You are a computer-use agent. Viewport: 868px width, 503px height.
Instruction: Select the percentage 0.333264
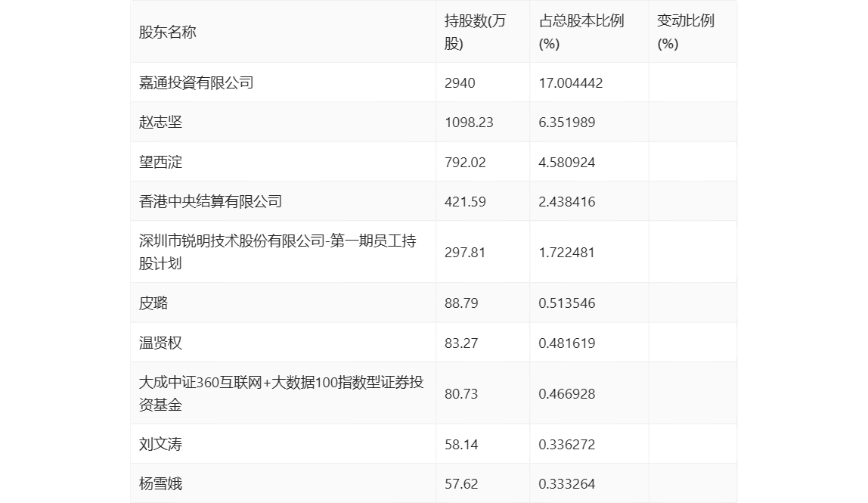coord(567,483)
